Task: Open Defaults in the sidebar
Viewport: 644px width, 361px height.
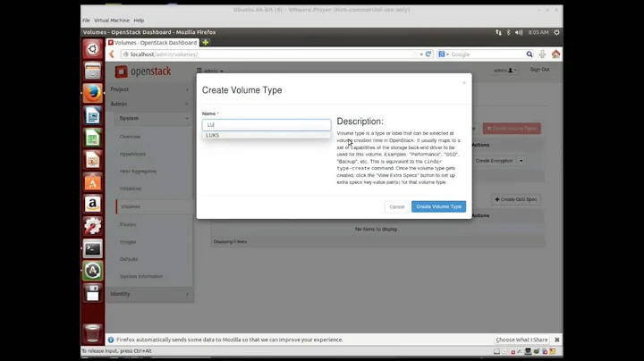Action: pyautogui.click(x=129, y=259)
